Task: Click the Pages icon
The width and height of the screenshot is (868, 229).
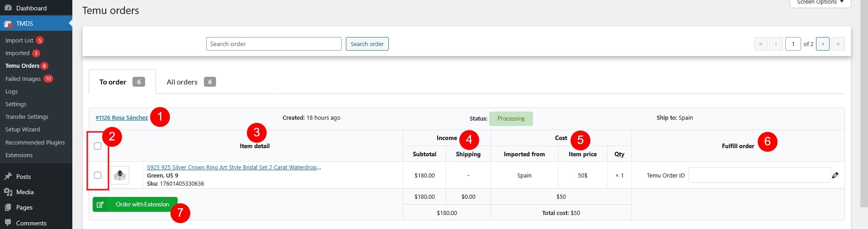Action: tap(8, 207)
